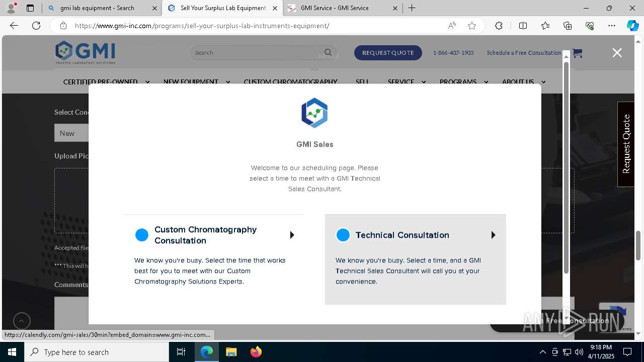Call the 1-866-407-1903 phone link
This screenshot has width=644, height=362.
coord(453,53)
